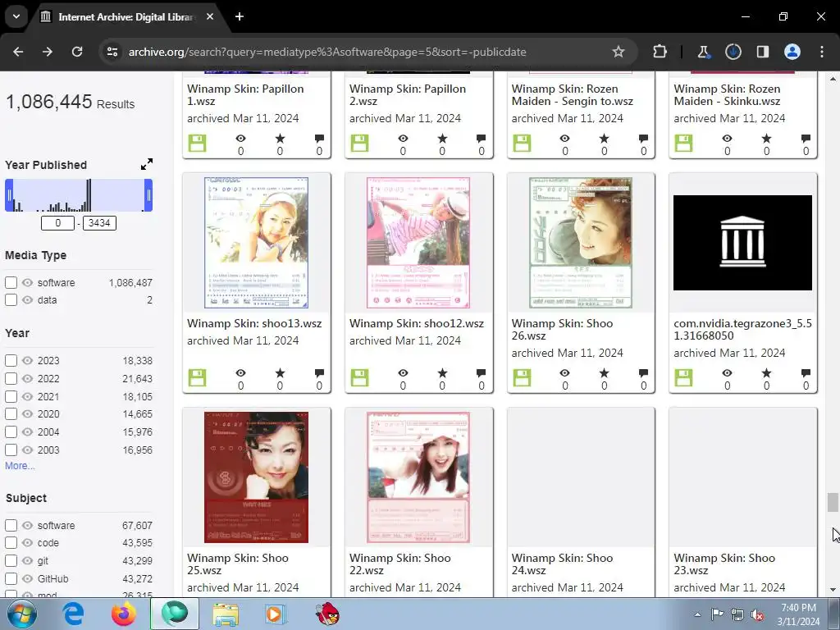This screenshot has height=630, width=840.
Task: Open Angry Birds from the taskbar
Action: 326,614
